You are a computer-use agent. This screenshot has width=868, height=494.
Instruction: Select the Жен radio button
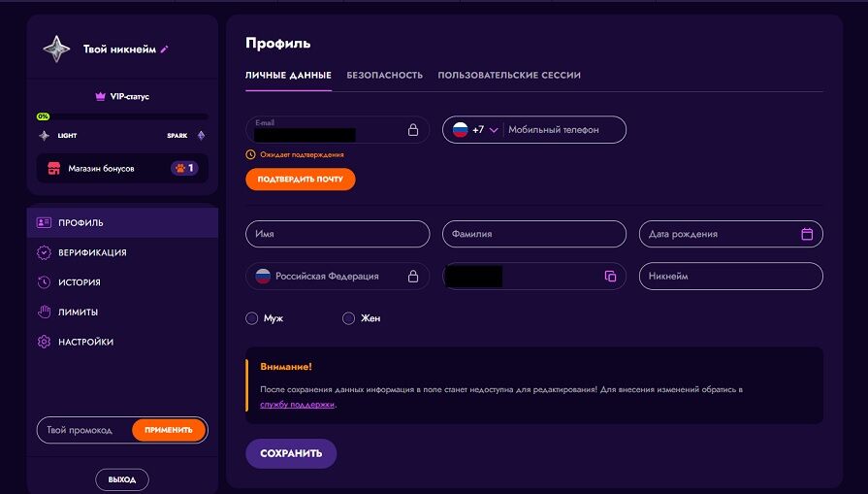pos(348,318)
